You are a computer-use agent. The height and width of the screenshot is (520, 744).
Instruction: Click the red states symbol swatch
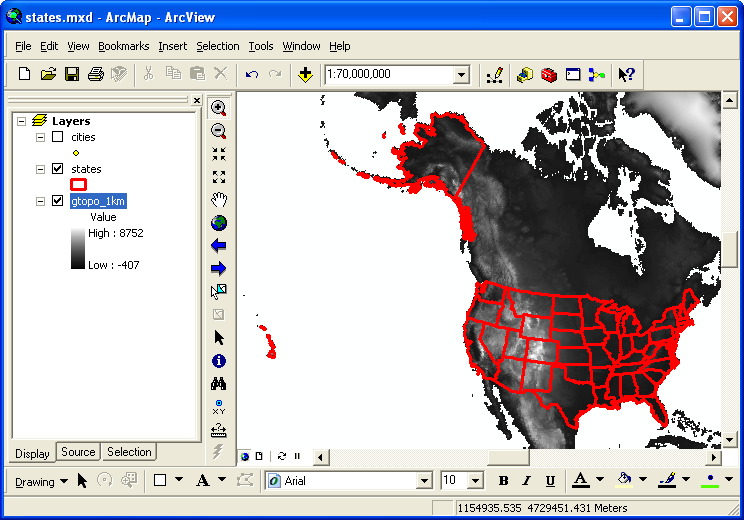pyautogui.click(x=79, y=184)
